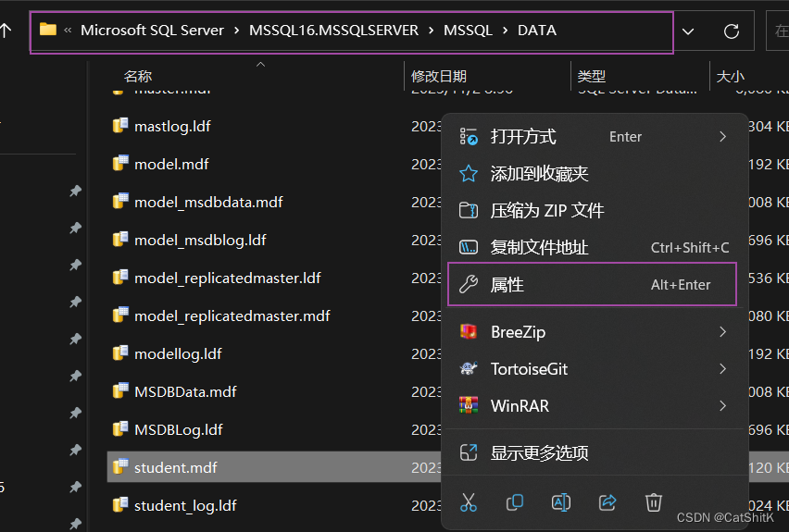The width and height of the screenshot is (789, 532).
Task: Click the delete trash icon in context menu
Action: [653, 502]
